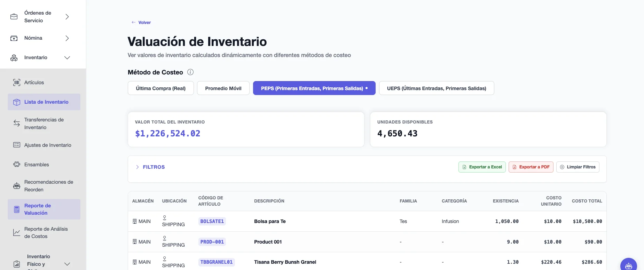Select PEPS (Primeras Entradas, Primeras Salidas) method
Viewport: 644px width, 270px height.
314,88
